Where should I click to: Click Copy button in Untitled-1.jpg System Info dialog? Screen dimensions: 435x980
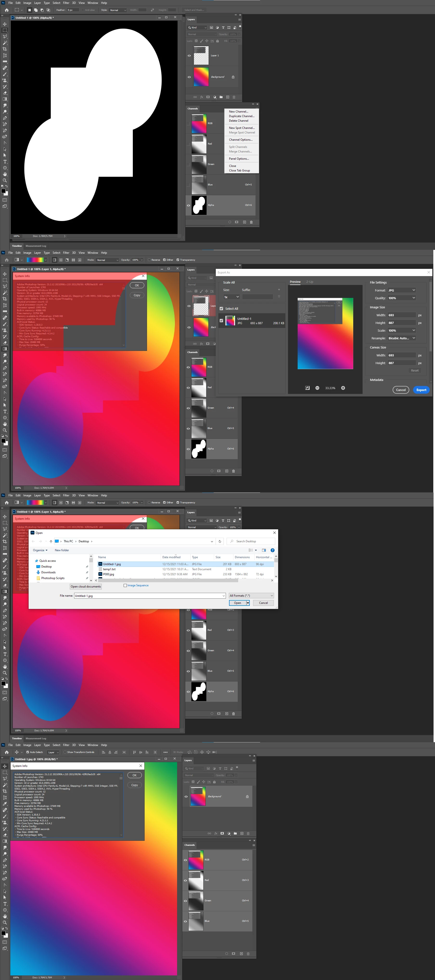(134, 785)
